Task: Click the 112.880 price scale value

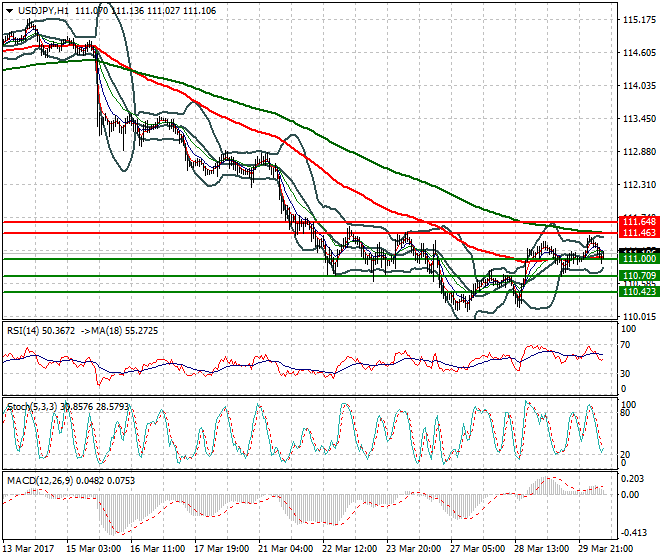Action: coord(639,152)
